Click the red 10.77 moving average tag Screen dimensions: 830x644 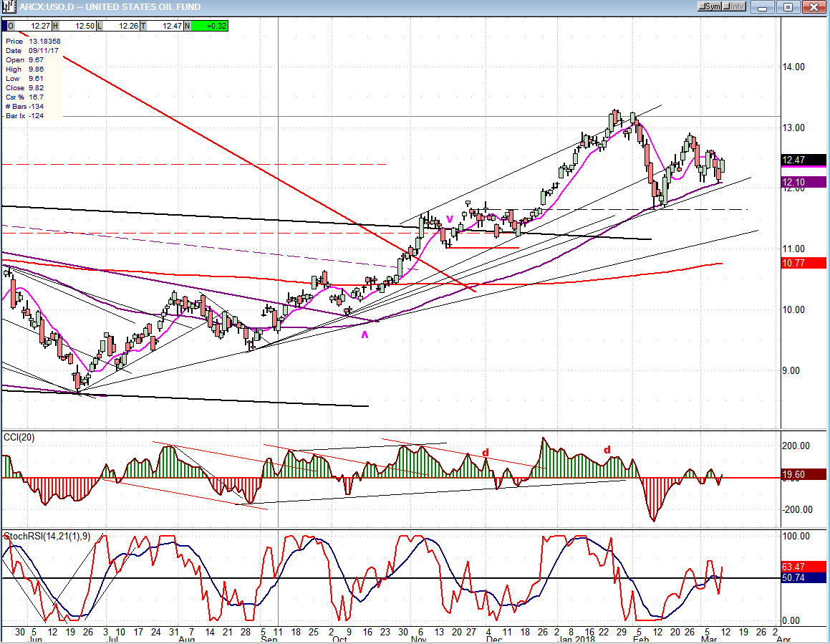pos(804,263)
